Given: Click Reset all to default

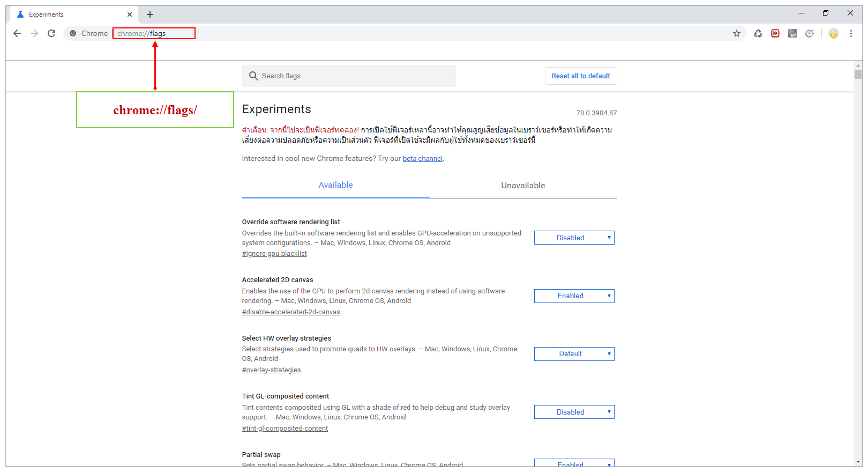Looking at the screenshot, I should coord(581,76).
